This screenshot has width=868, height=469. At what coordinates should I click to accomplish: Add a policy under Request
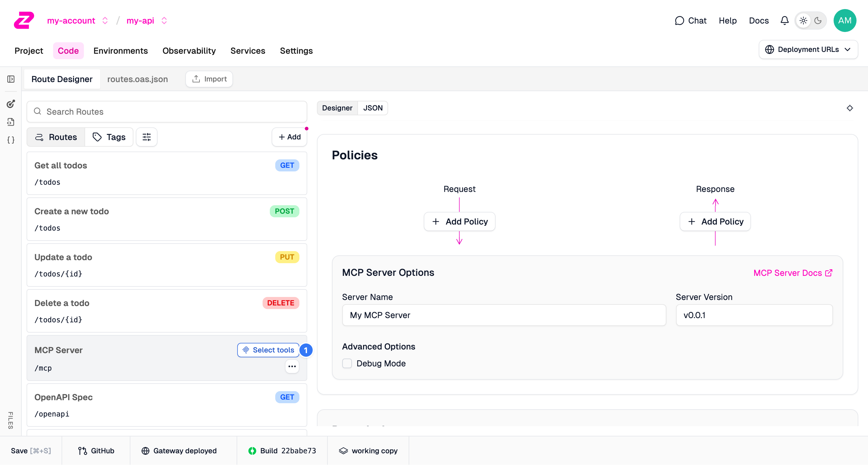(x=459, y=221)
